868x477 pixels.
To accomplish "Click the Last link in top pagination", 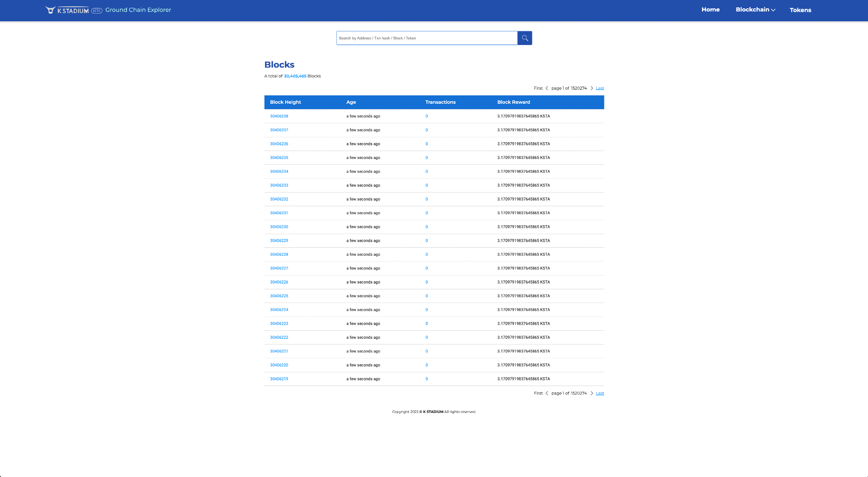I will (x=600, y=88).
